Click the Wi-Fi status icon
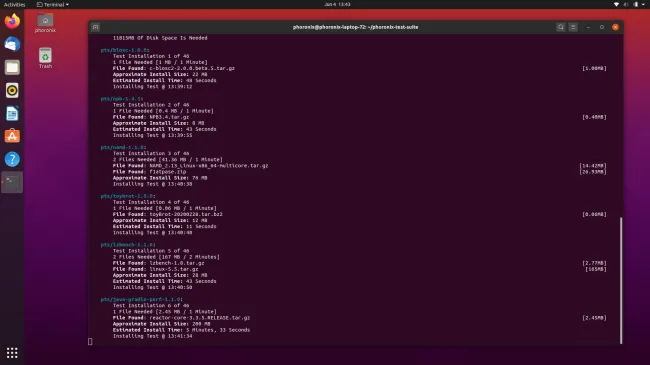This screenshot has width=650, height=365. pyautogui.click(x=616, y=5)
